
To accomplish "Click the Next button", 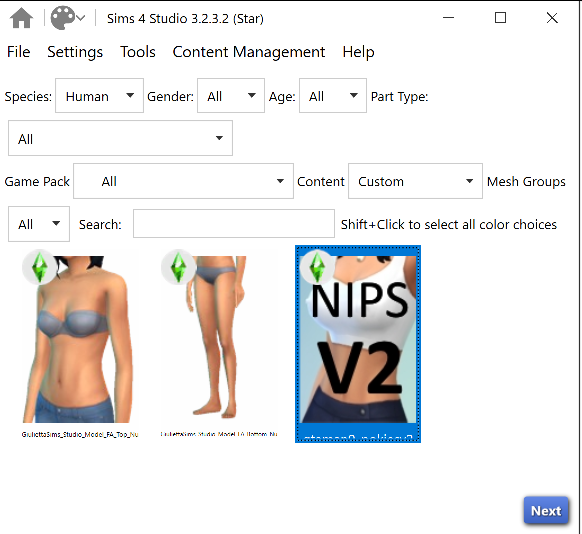I will coord(546,511).
